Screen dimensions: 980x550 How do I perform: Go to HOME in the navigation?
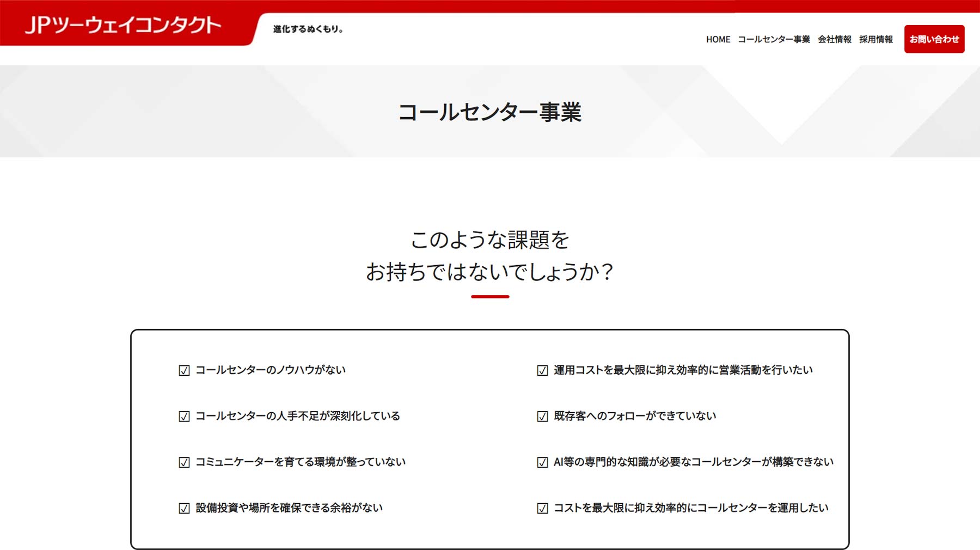click(x=718, y=39)
